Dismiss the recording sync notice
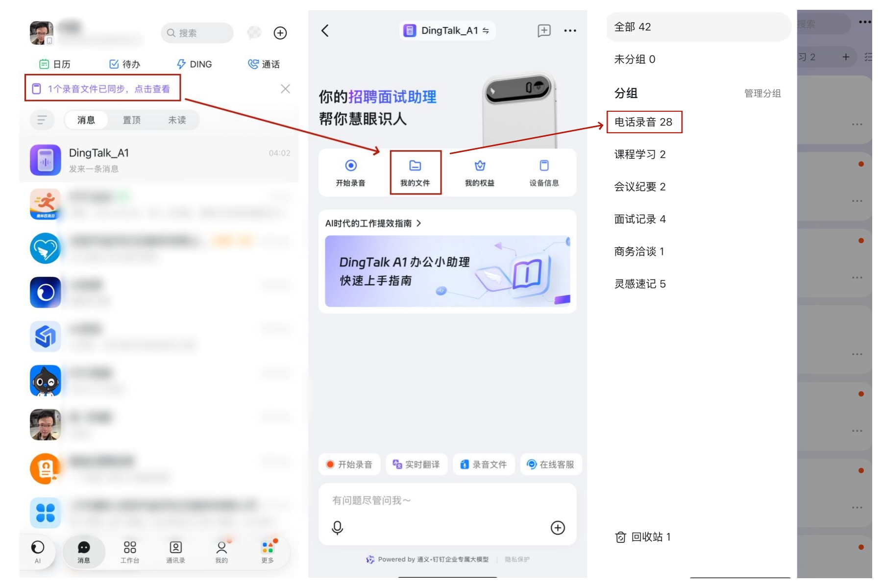Image resolution: width=882 pixels, height=588 pixels. click(285, 89)
